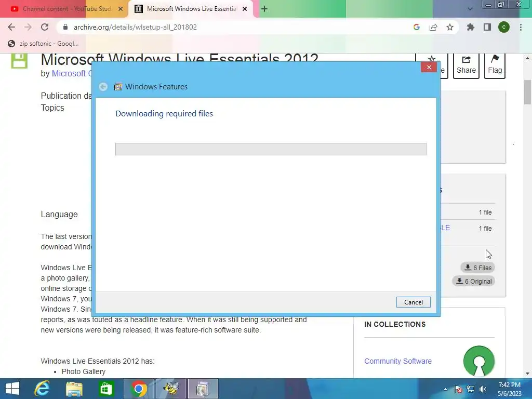Click the Windows Features title icon
Screen dimensions: 532x399
coord(118,87)
